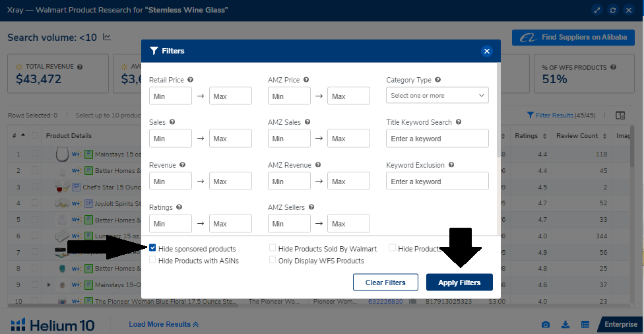Open the Category Type dropdown
The image size is (644, 334).
tap(437, 96)
